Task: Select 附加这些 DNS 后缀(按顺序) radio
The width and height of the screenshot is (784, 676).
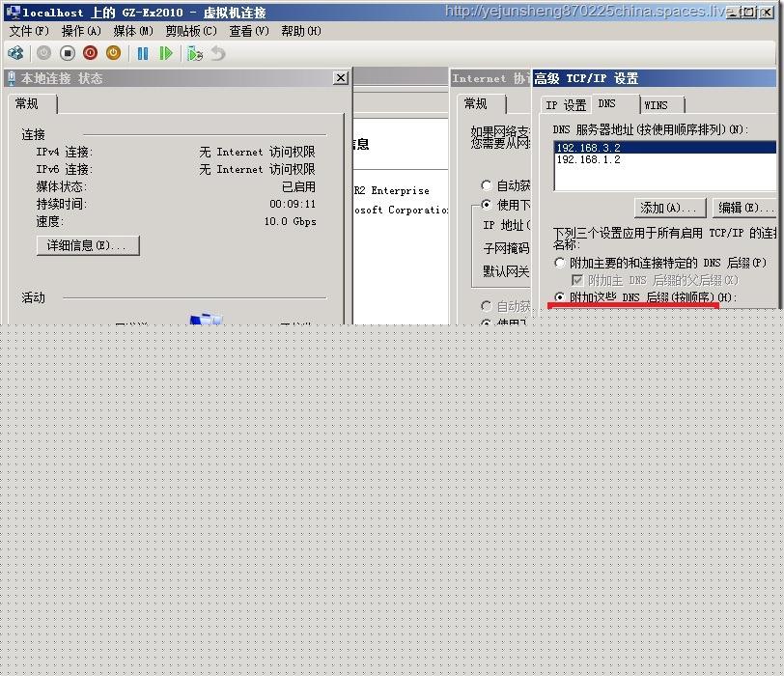Action: tap(559, 297)
